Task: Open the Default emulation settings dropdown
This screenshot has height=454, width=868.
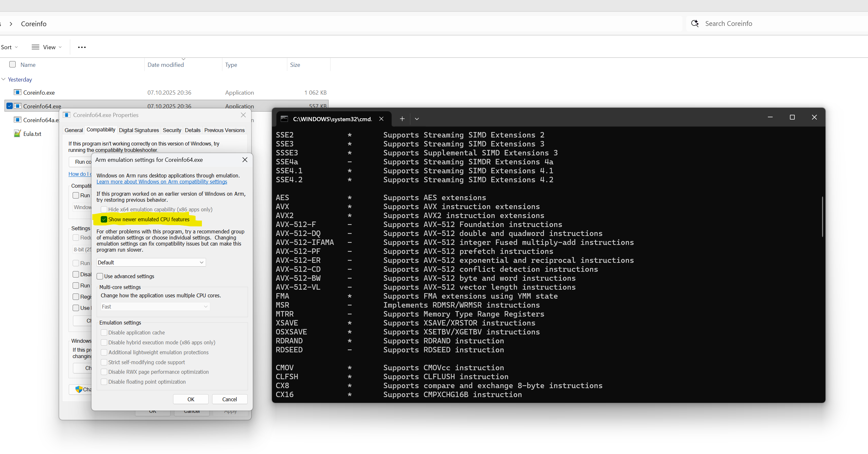Action: click(151, 263)
